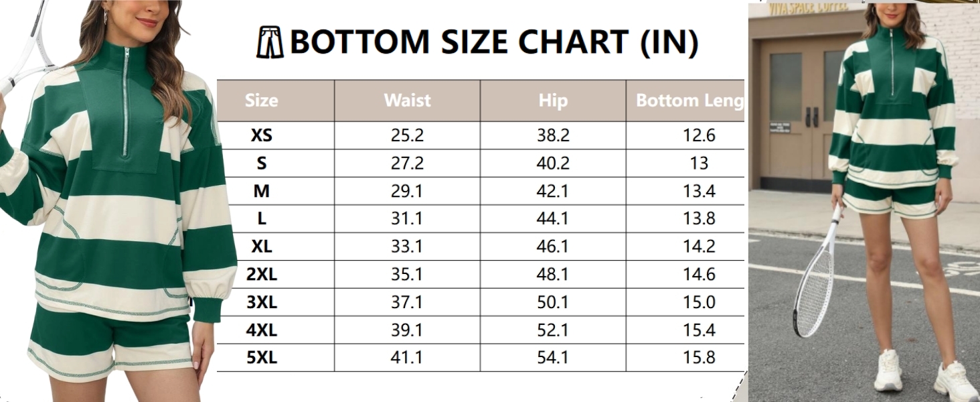
Task: Select the Waist column header
Action: (x=407, y=100)
